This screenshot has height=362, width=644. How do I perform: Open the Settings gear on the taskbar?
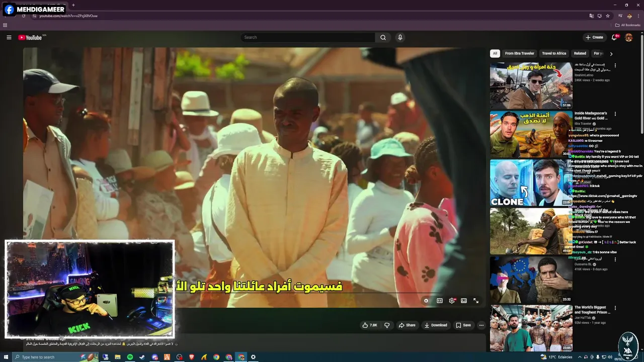[x=253, y=357]
